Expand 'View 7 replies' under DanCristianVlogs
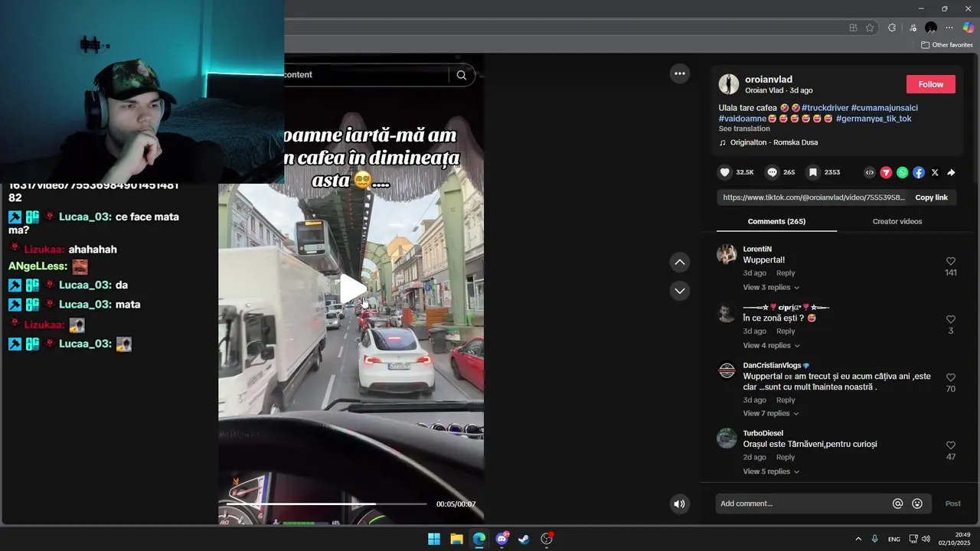 click(771, 413)
